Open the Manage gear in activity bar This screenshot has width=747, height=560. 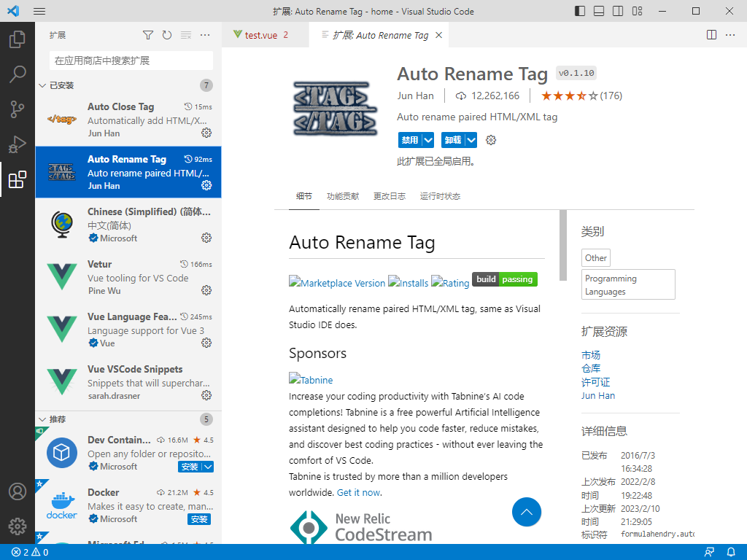pyautogui.click(x=18, y=526)
